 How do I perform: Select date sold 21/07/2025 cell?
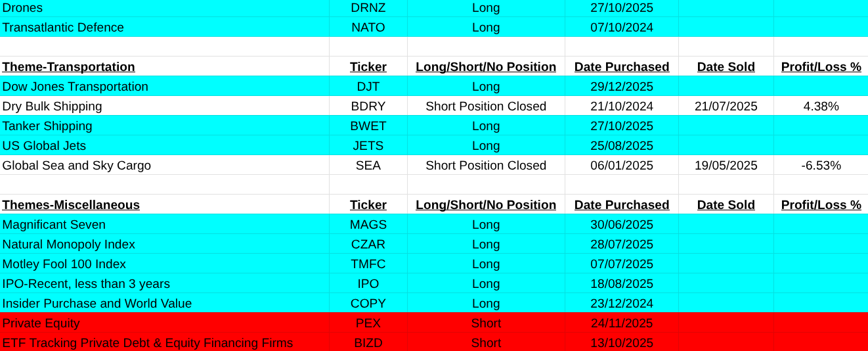tap(726, 106)
